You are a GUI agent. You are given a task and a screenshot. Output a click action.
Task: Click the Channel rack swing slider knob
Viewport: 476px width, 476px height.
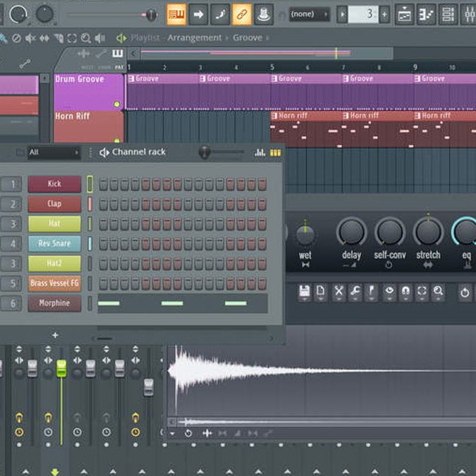[205, 152]
